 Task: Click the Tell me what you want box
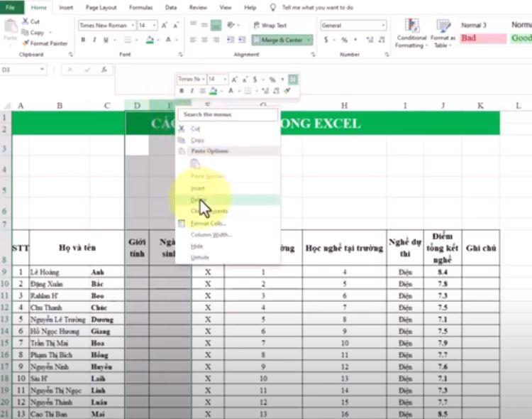318,8
